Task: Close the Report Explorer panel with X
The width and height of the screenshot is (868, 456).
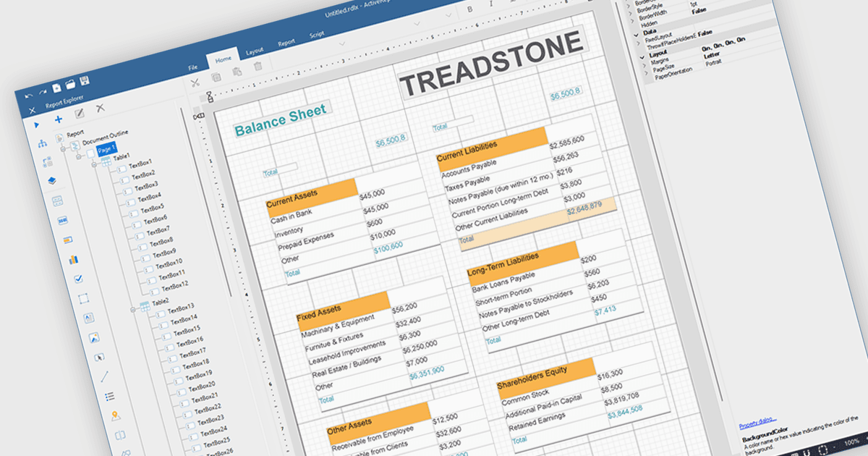Action: coord(32,110)
